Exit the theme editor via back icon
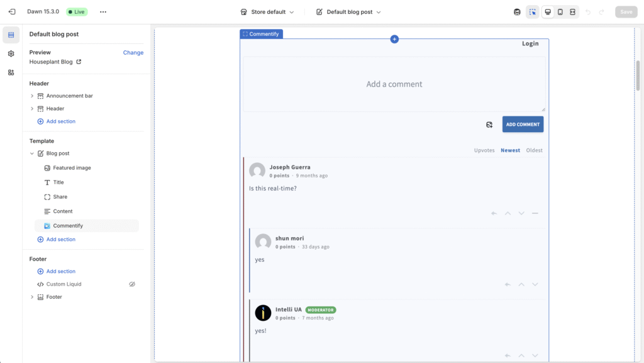The width and height of the screenshot is (644, 363). click(12, 12)
